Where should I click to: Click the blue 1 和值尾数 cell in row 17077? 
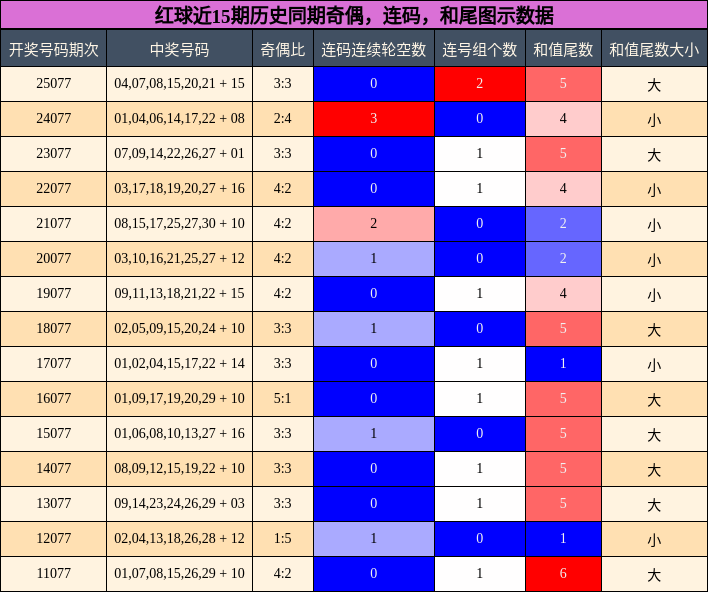(563, 364)
